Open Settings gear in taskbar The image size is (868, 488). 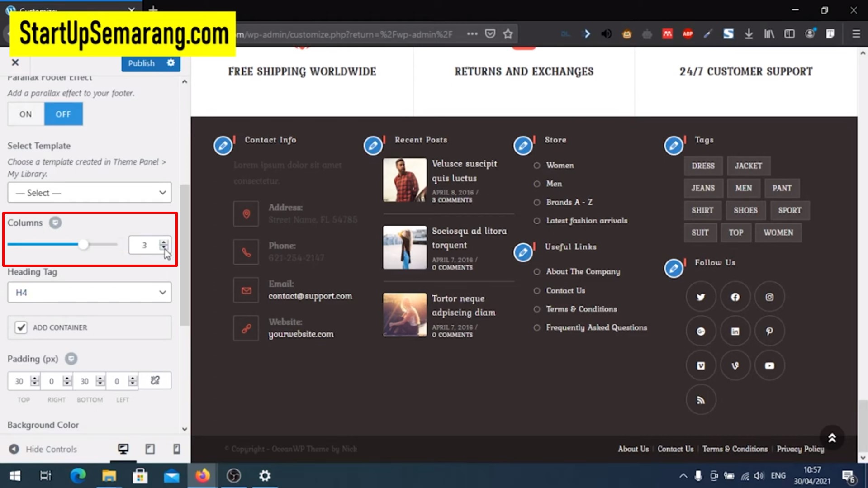pos(265,475)
